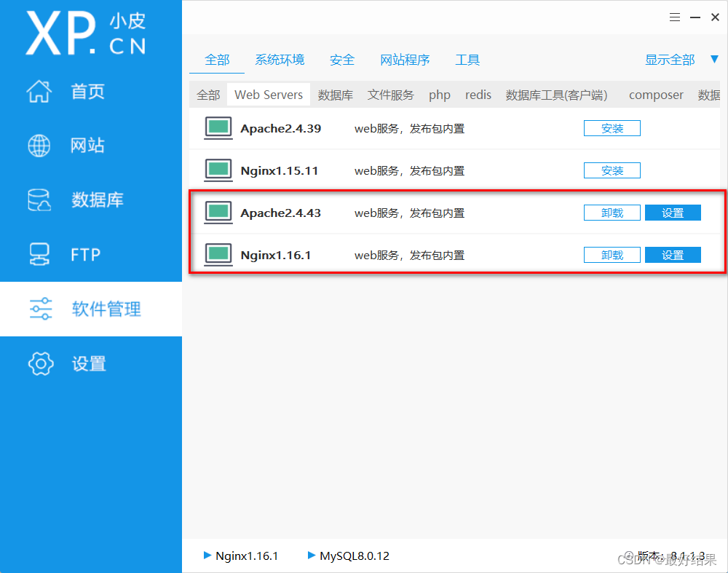Open the 显示全部 dropdown
This screenshot has height=573, width=728.
coord(670,60)
